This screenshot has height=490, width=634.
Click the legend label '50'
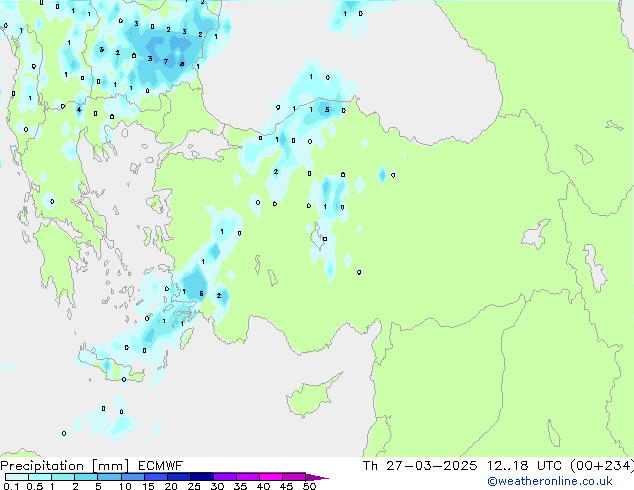[x=309, y=486]
